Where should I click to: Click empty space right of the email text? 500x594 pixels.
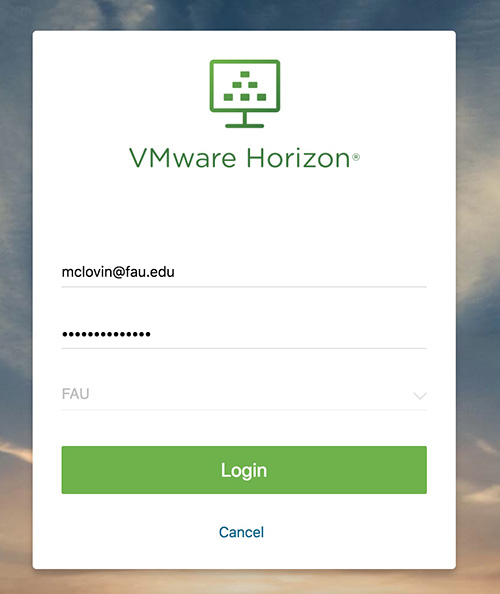(300, 272)
